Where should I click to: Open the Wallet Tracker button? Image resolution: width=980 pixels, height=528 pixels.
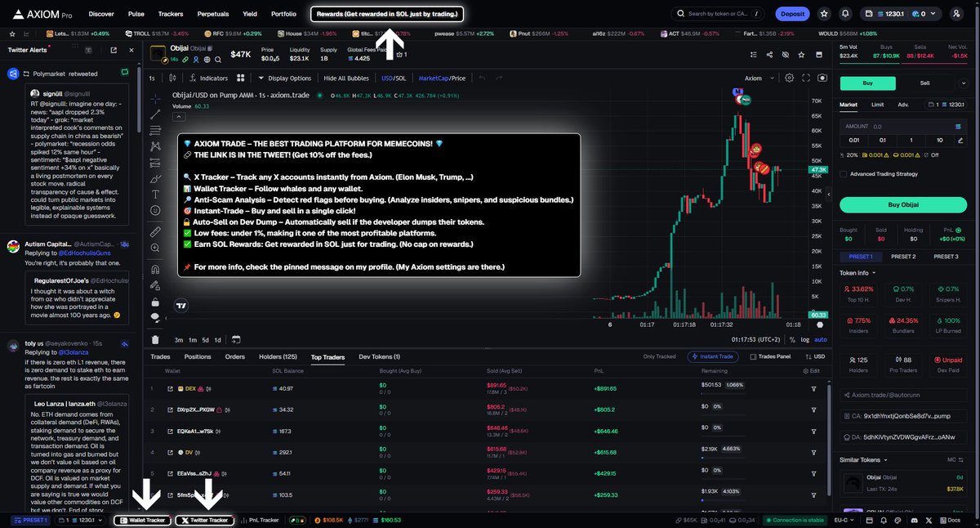tap(143, 520)
